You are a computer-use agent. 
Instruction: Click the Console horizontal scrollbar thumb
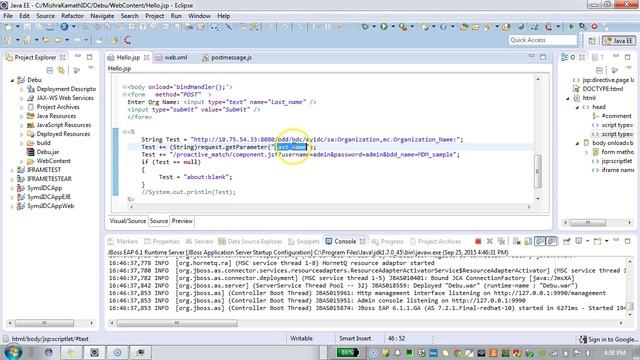[x=177, y=323]
